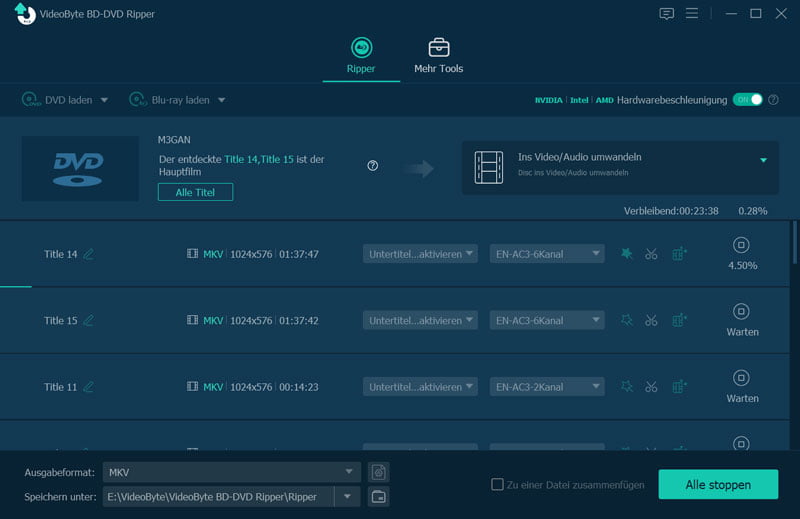800x519 pixels.
Task: Click the scissors cut icon for Title 15
Action: tap(651, 321)
